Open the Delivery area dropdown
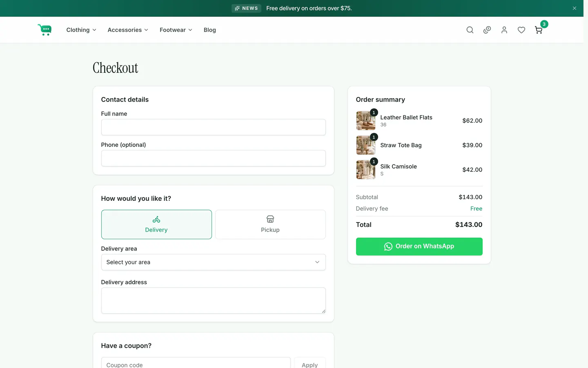Viewport: 588px width, 368px height. (x=214, y=262)
